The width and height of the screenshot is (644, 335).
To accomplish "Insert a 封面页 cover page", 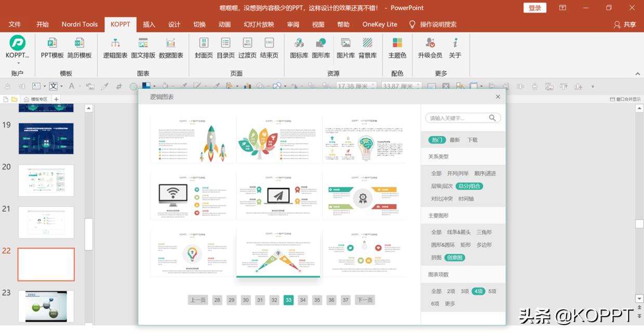I will (203, 49).
